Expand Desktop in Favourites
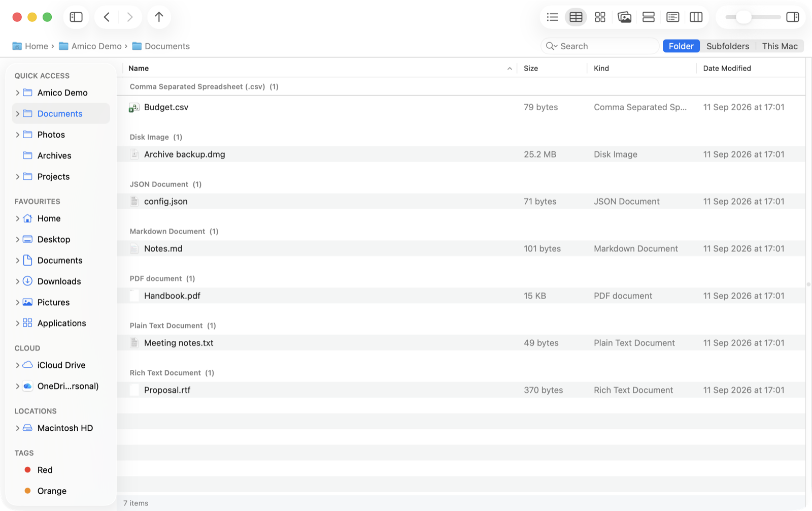This screenshot has width=812, height=511. tap(17, 239)
